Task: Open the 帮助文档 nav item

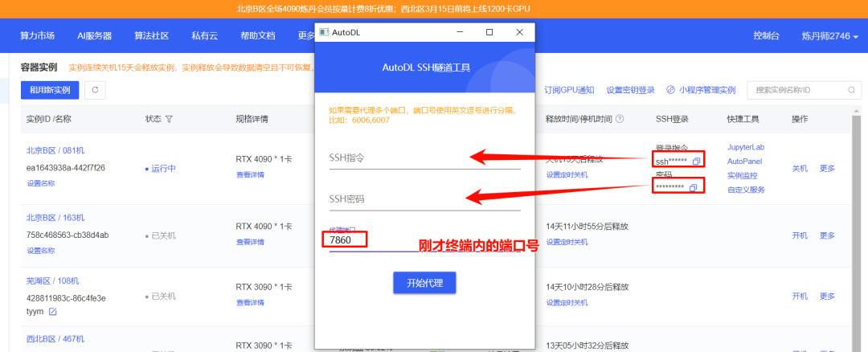Action: pos(257,36)
